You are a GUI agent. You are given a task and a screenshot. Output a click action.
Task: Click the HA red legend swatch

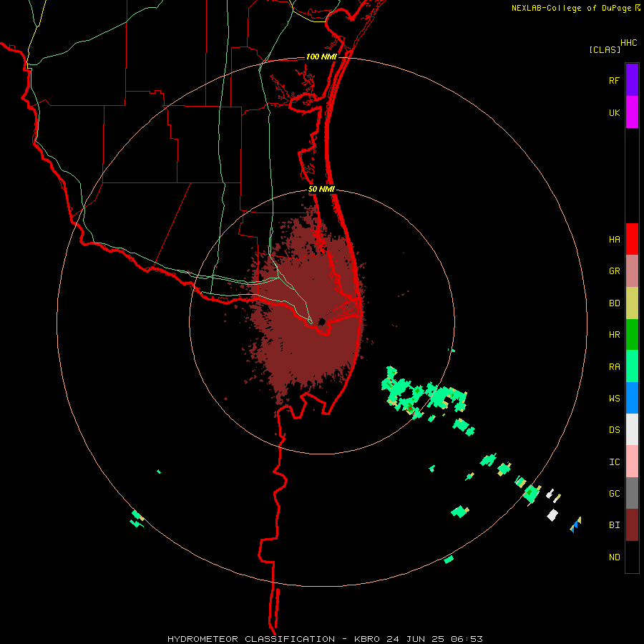[x=632, y=239]
